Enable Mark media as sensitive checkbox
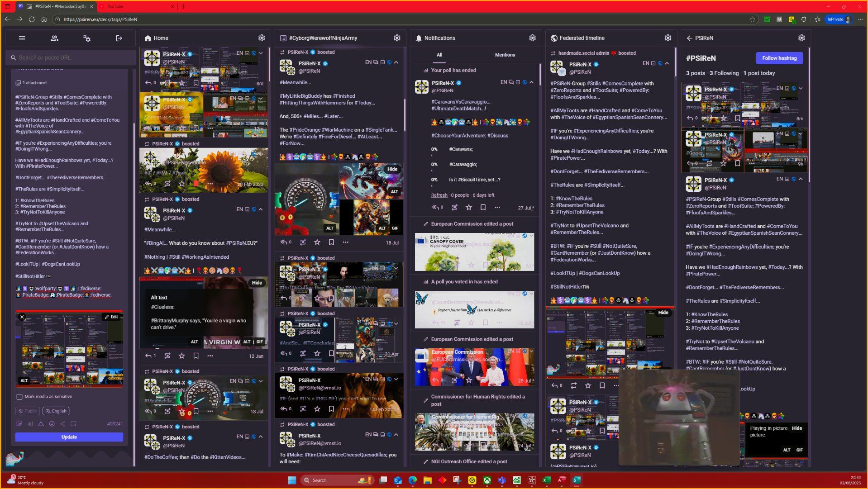 pos(19,397)
